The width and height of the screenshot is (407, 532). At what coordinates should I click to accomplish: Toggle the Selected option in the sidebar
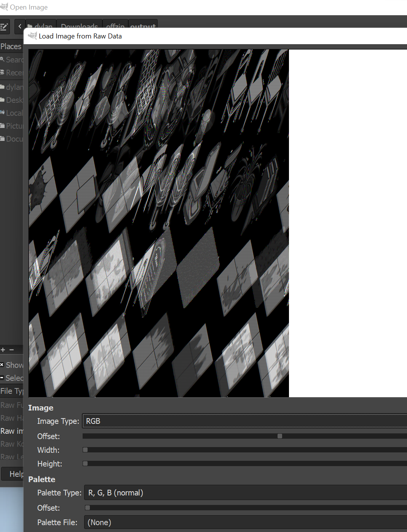click(x=2, y=378)
